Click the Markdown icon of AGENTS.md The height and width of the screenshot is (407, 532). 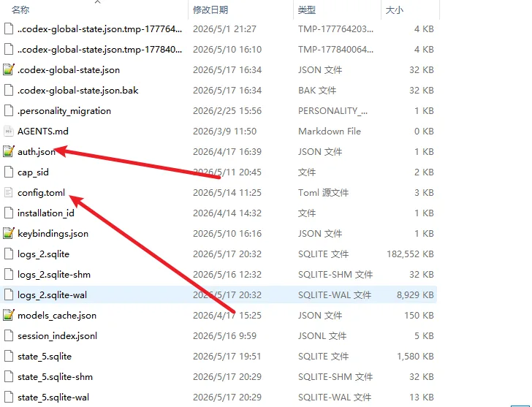tap(9, 131)
